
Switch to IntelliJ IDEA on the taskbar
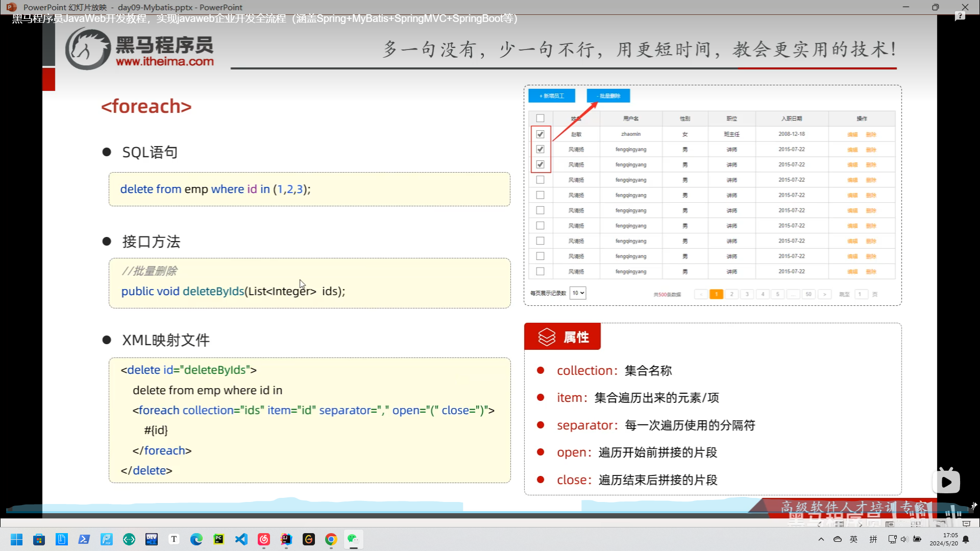point(286,539)
